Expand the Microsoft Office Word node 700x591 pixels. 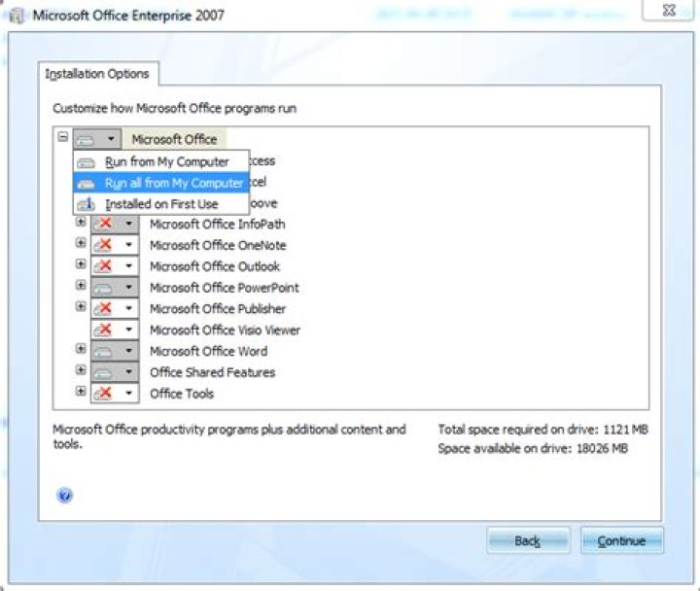[81, 349]
